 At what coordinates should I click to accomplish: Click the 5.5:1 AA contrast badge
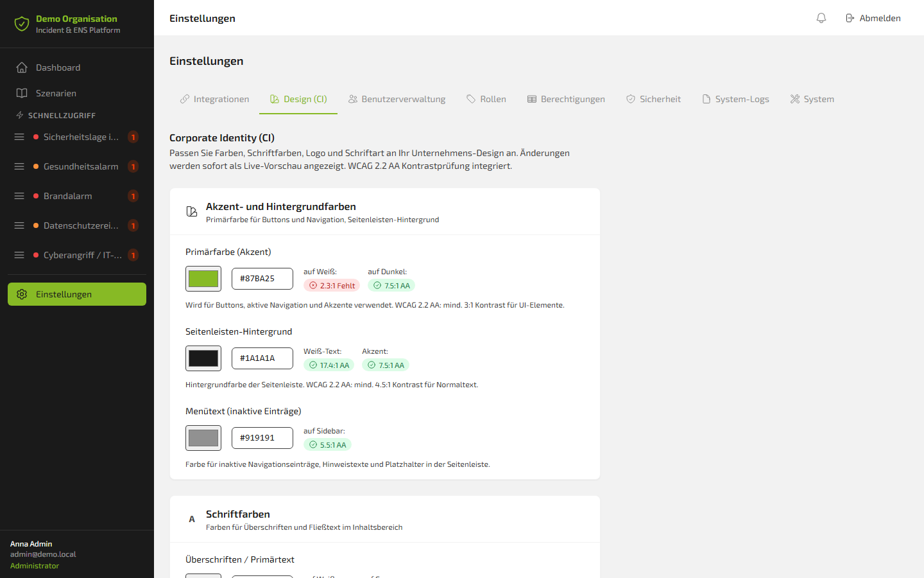(x=327, y=445)
